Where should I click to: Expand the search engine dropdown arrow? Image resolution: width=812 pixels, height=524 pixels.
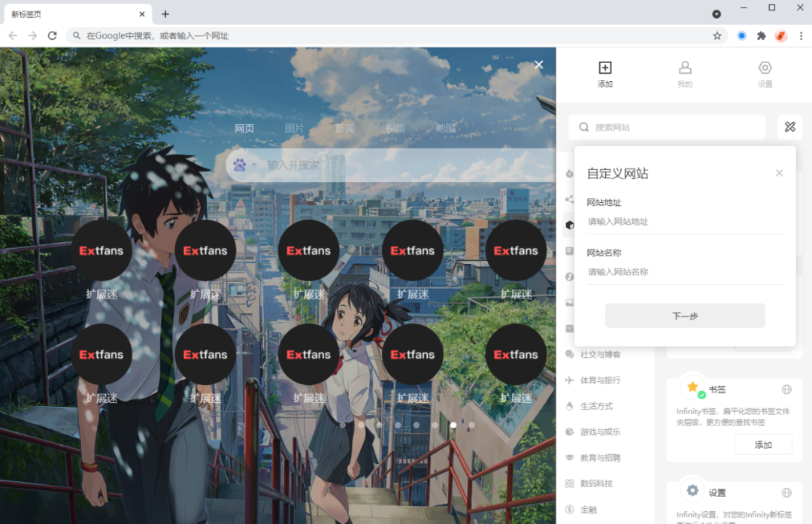(254, 165)
